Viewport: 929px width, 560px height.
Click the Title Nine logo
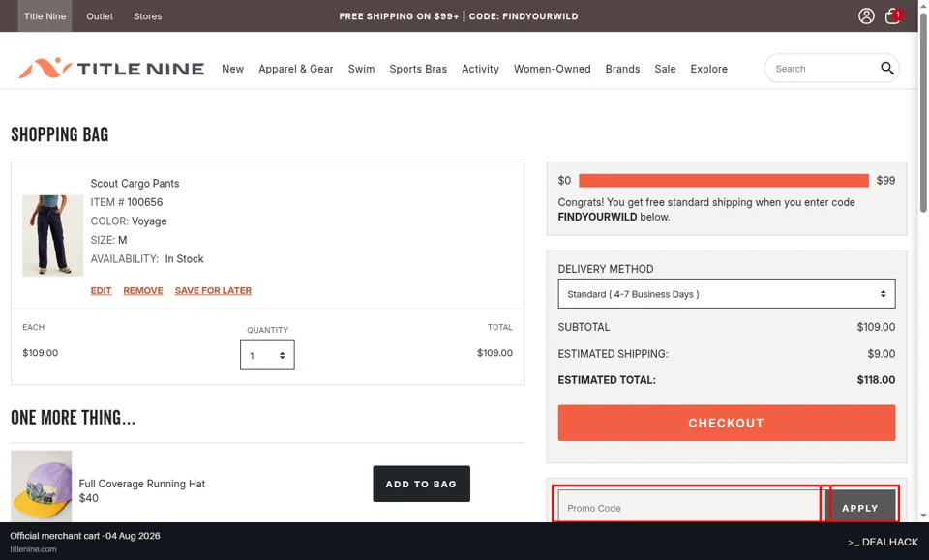110,68
